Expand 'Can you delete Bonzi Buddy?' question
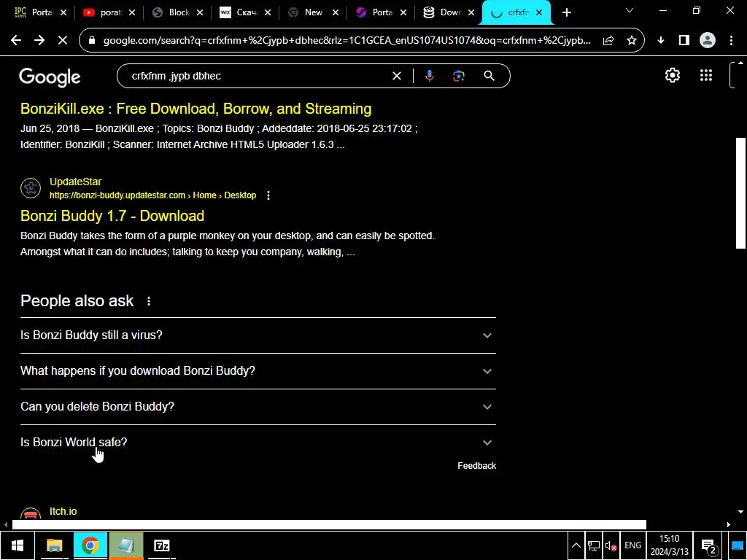Screen dimensions: 747x560 pyautogui.click(x=258, y=407)
